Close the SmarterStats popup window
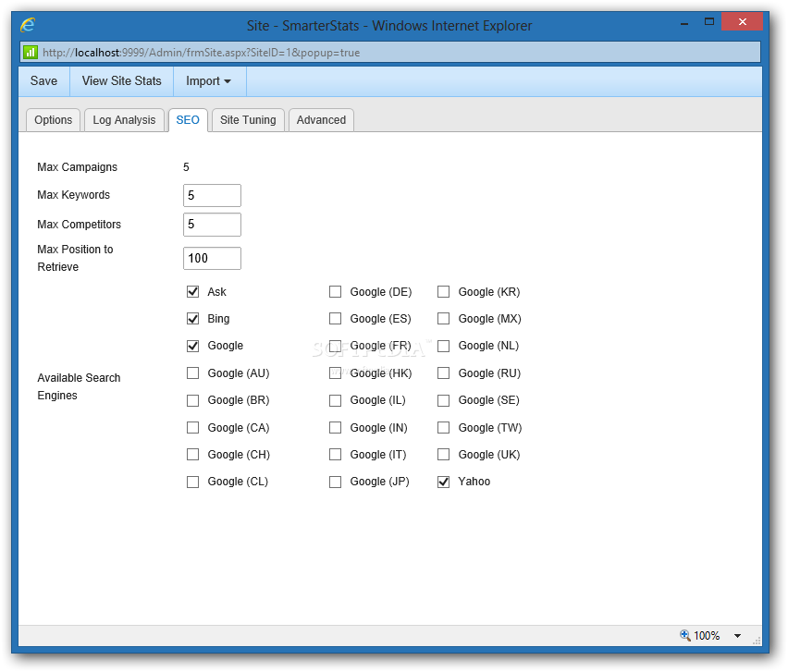 [743, 21]
